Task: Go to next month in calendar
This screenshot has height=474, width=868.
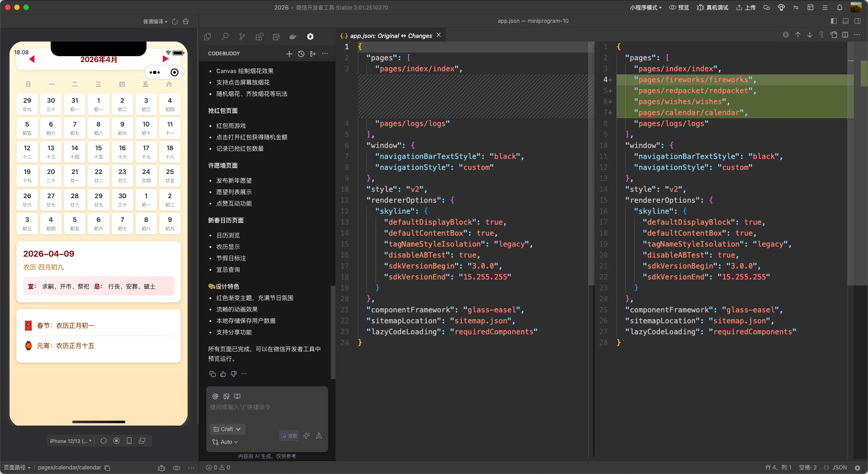Action: pyautogui.click(x=165, y=59)
